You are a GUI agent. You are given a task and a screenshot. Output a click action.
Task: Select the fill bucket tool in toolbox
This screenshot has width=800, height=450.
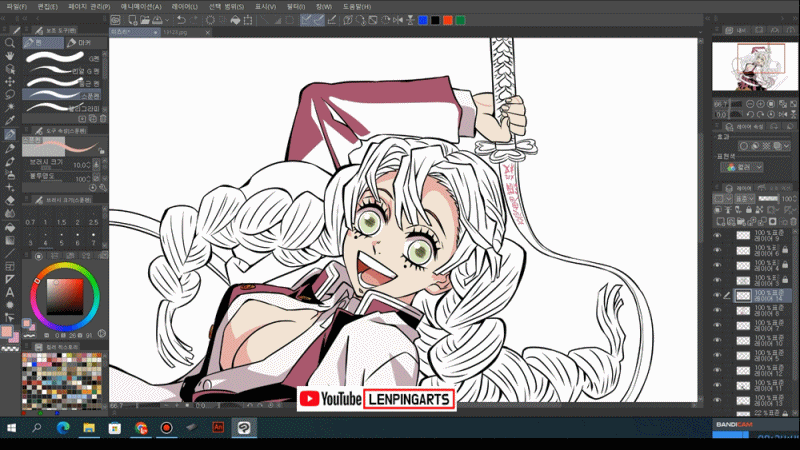[10, 227]
